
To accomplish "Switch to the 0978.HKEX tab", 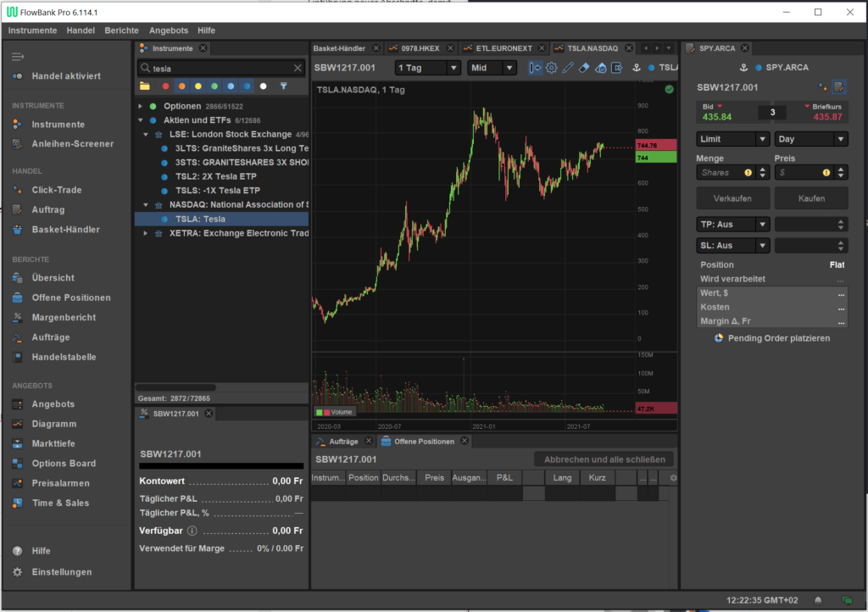I will tap(420, 48).
